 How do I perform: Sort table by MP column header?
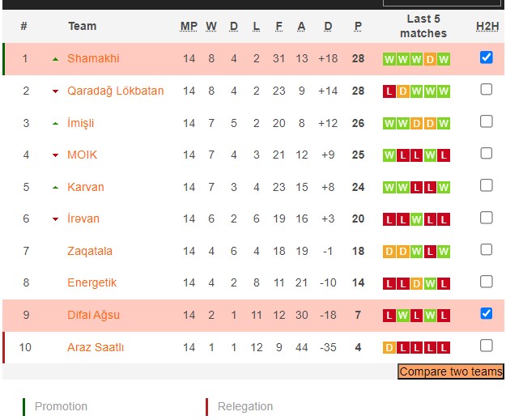click(x=189, y=26)
